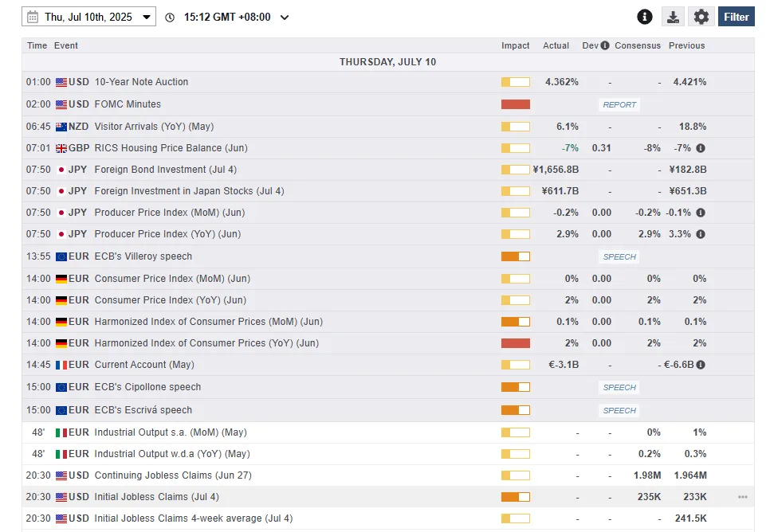Click the red impact bar for FOMC Minutes
Screen dimensions: 766x532
tap(516, 104)
